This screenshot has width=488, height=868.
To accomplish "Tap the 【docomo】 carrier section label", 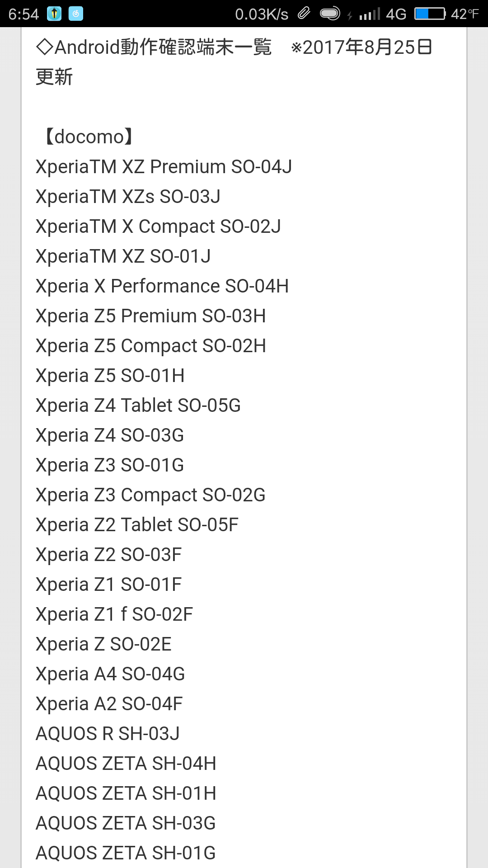I will coord(89,137).
